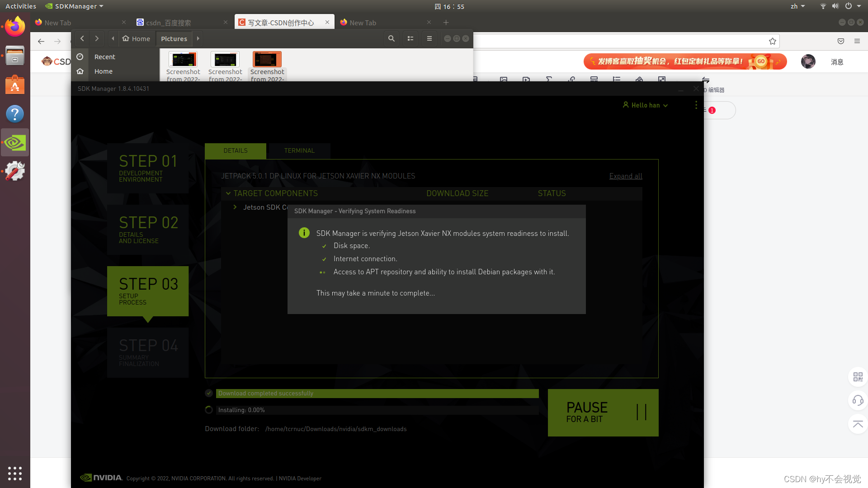Select the DETAILS tab
Image resolution: width=868 pixels, height=488 pixels.
236,151
